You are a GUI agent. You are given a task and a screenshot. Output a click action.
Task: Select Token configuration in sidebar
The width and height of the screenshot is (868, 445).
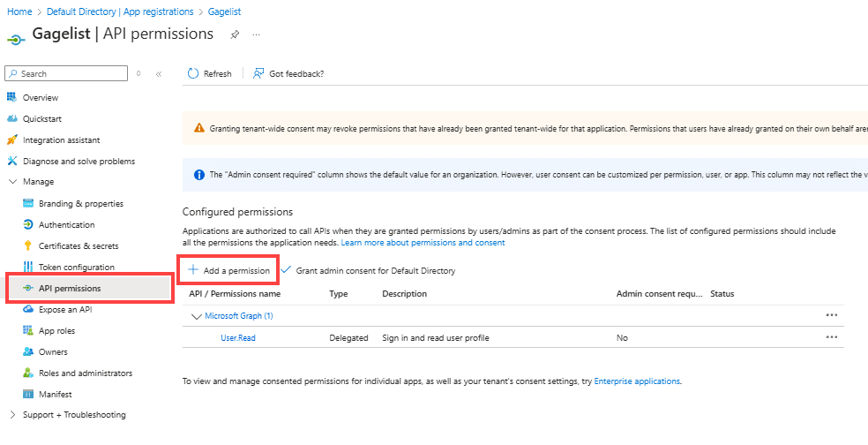(76, 267)
